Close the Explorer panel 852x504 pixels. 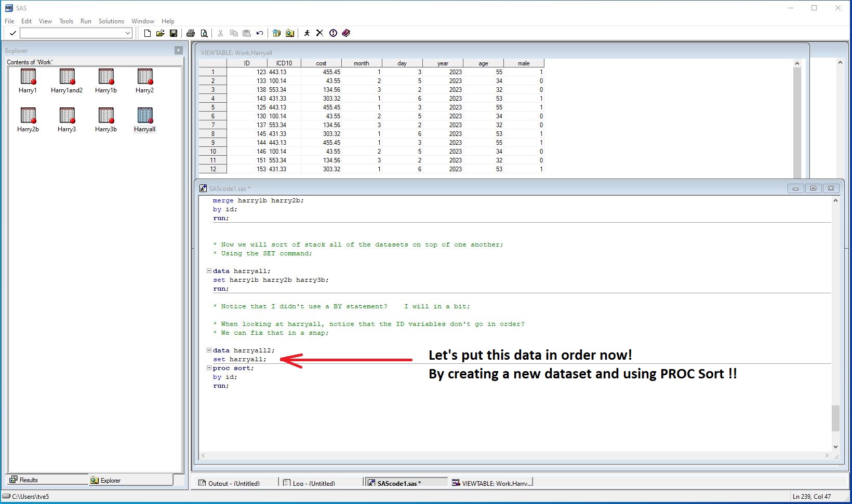coord(178,50)
